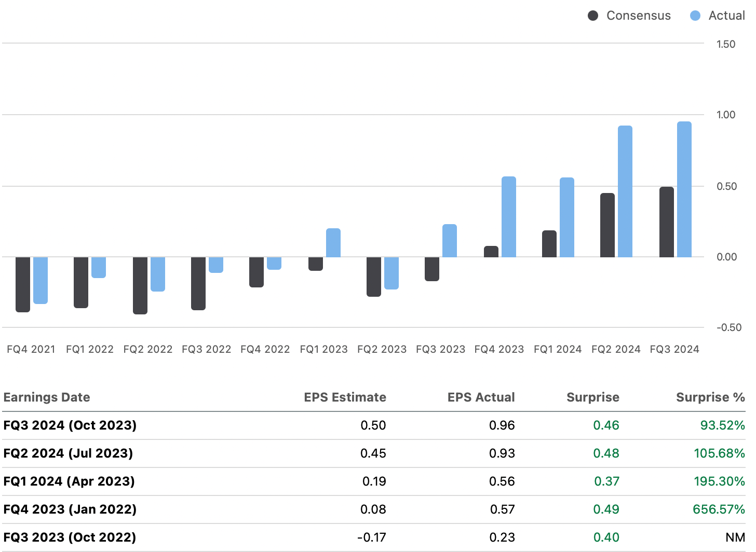Click the Earnings Date column header
Viewport: 756px width, 552px height.
47,397
